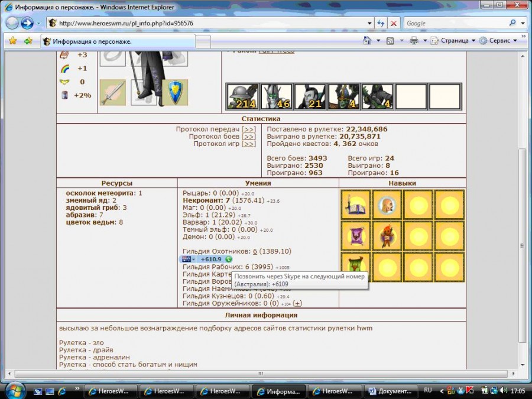The image size is (532, 399).
Task: Click the purple scroll skill icon
Action: click(x=356, y=236)
